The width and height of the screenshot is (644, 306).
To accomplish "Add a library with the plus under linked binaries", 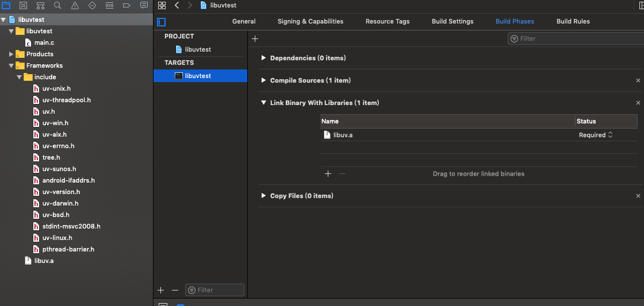I will point(328,174).
